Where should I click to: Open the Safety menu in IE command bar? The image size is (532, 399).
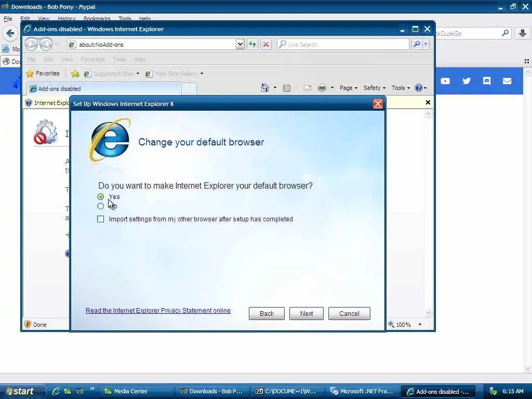374,88
